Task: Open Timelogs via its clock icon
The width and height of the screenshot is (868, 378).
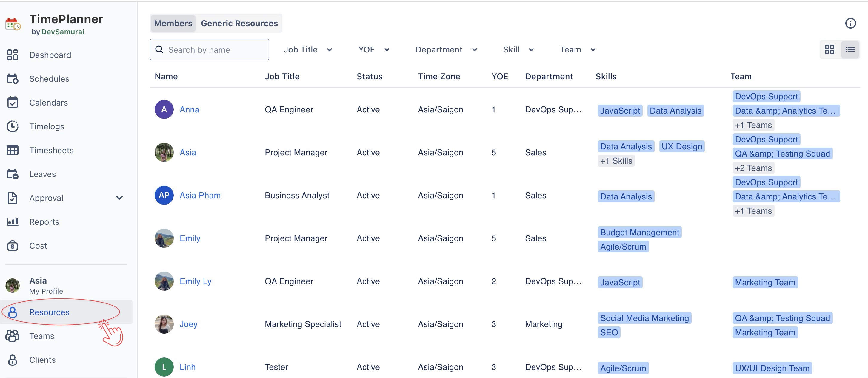Action: click(x=13, y=127)
